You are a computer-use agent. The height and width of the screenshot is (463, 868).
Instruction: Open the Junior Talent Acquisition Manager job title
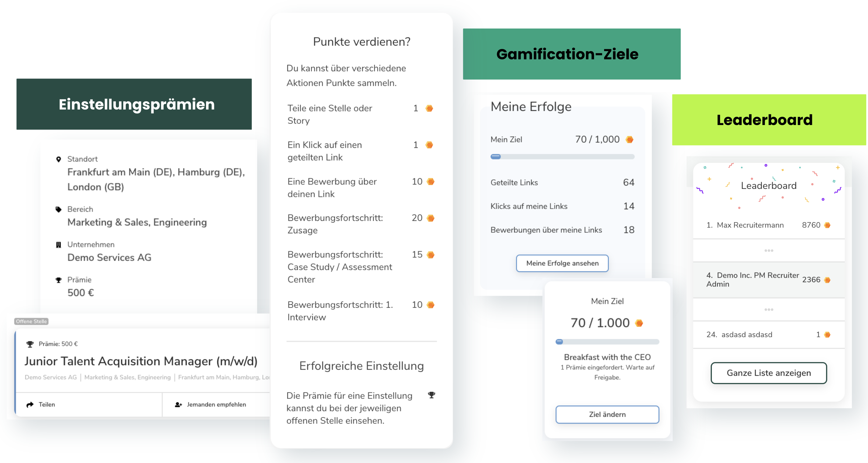tap(141, 361)
